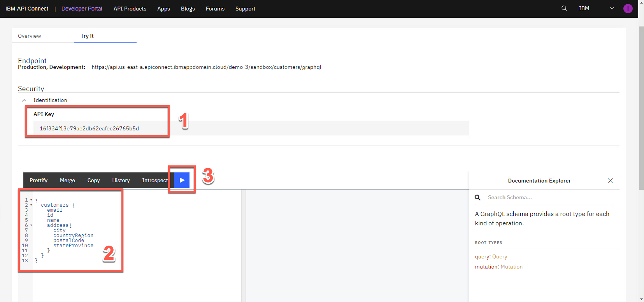Image resolution: width=644 pixels, height=302 pixels.
Task: Click the Query root type link
Action: (500, 257)
